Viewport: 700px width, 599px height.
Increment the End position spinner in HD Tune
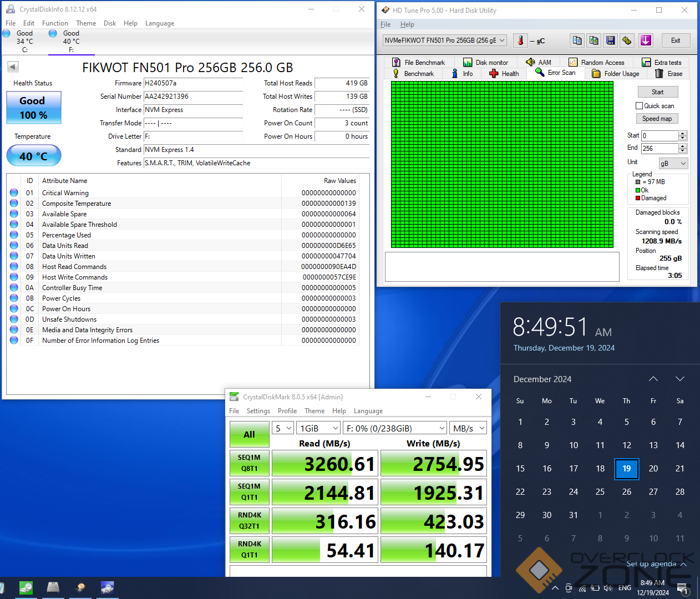coord(683,146)
